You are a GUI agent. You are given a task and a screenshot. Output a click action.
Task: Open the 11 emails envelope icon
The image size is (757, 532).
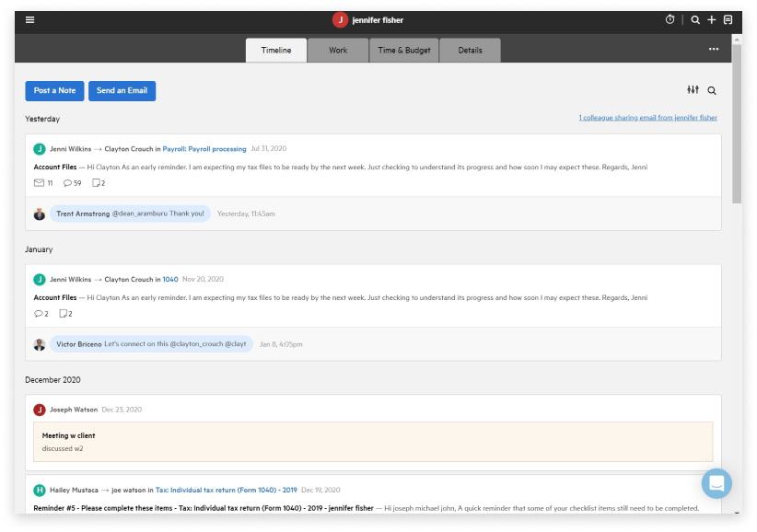click(x=38, y=183)
